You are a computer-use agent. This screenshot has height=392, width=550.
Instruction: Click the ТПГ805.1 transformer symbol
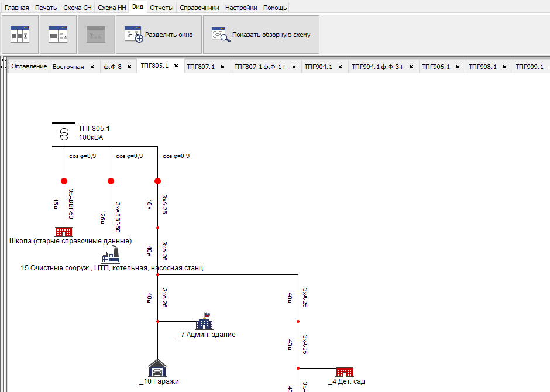click(x=64, y=133)
